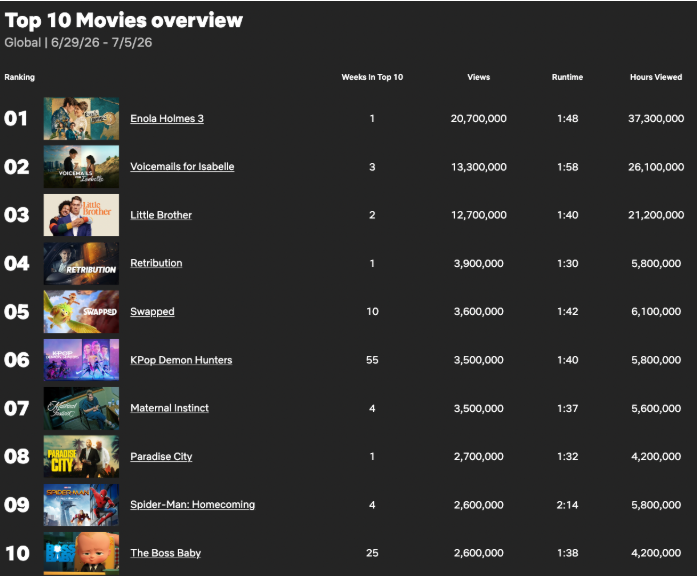The height and width of the screenshot is (576, 697).
Task: Select Paradise City's 2,700,000 views value
Action: click(x=479, y=456)
